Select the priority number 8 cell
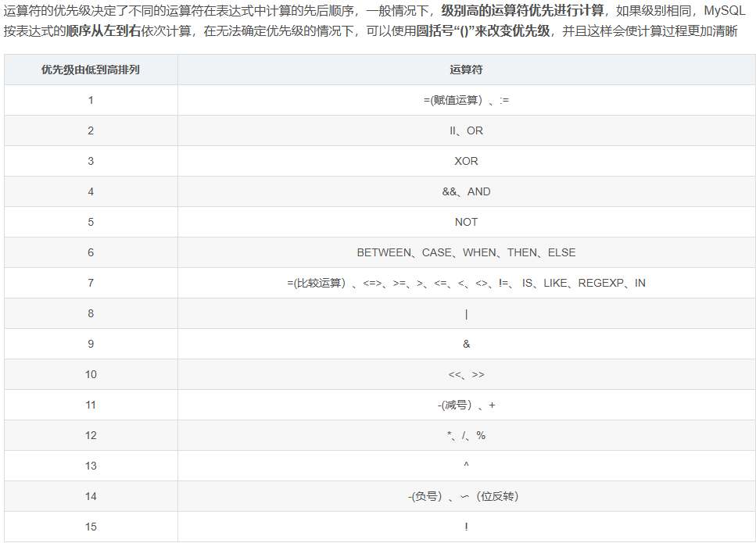The width and height of the screenshot is (756, 543). (91, 313)
